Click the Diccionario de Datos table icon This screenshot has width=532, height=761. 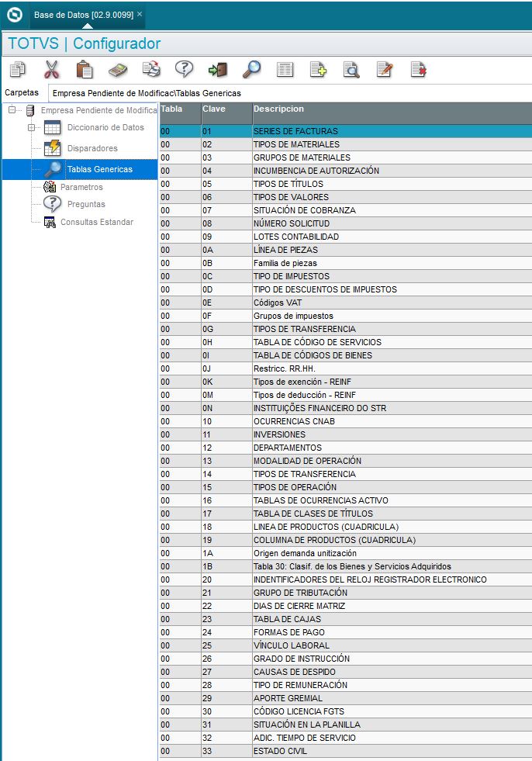(x=53, y=128)
